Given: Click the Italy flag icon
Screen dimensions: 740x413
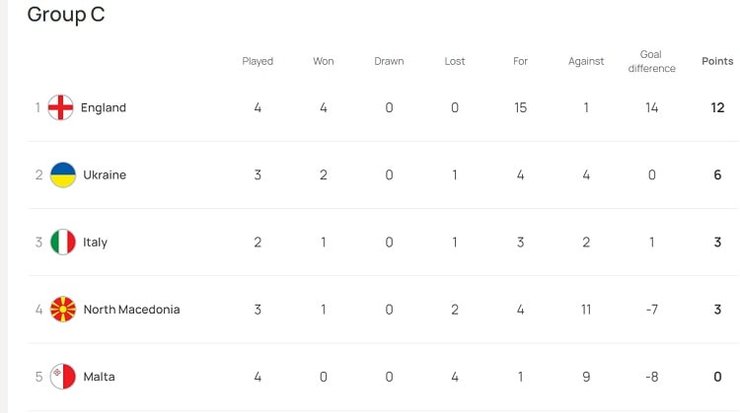Looking at the screenshot, I should pyautogui.click(x=63, y=242).
